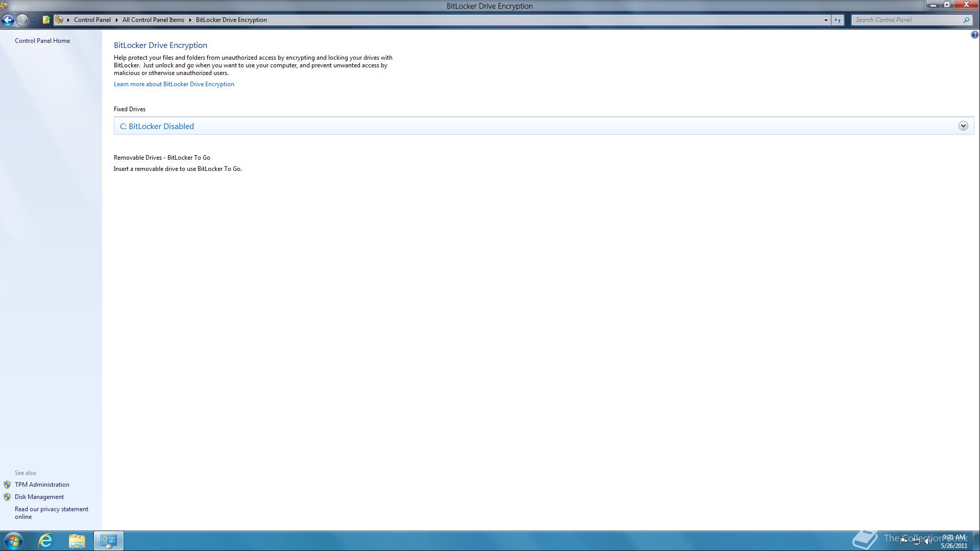Image resolution: width=980 pixels, height=551 pixels.
Task: Click breadcrumb arrow after All Control Panel Items
Action: pos(190,20)
